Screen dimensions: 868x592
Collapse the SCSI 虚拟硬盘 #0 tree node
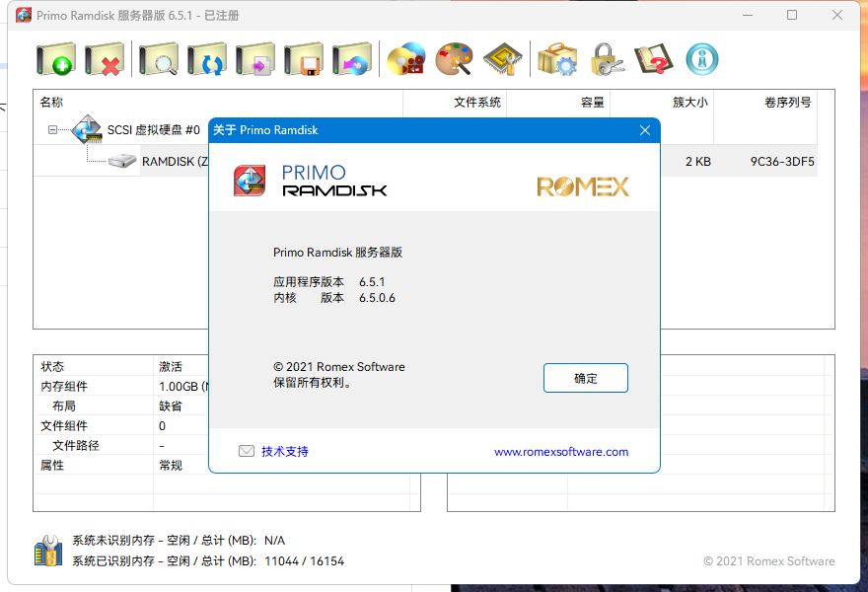click(52, 129)
